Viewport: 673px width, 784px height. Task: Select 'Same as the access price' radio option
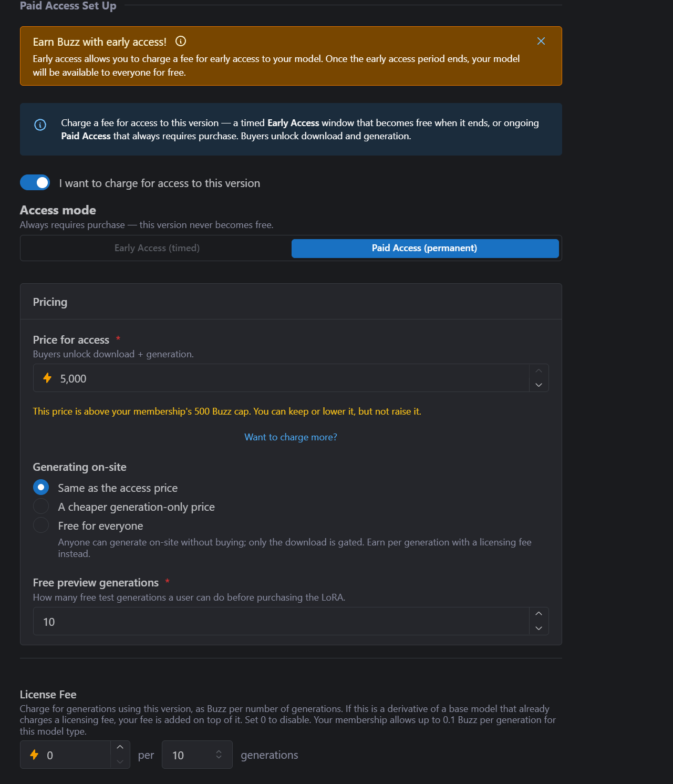tap(41, 487)
